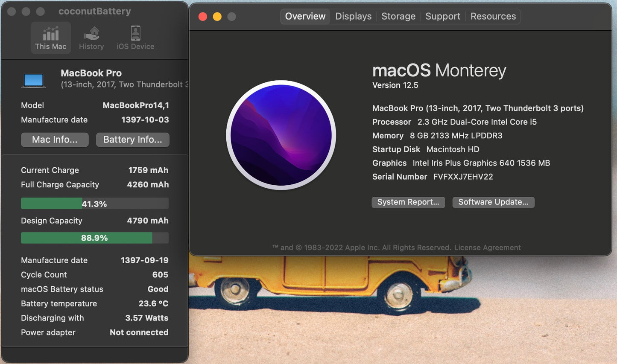Click the red close button on About window
Viewport: 617px width, 364px height.
coord(202,16)
